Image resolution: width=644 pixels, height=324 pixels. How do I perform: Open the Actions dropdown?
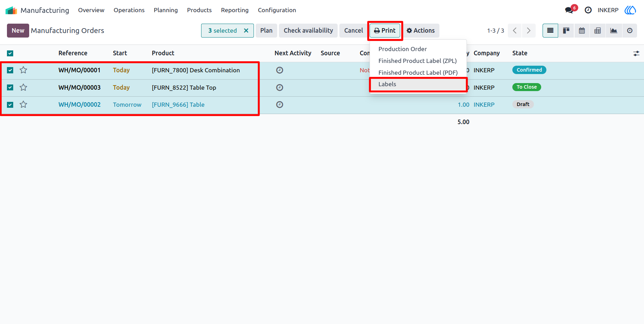click(x=421, y=31)
